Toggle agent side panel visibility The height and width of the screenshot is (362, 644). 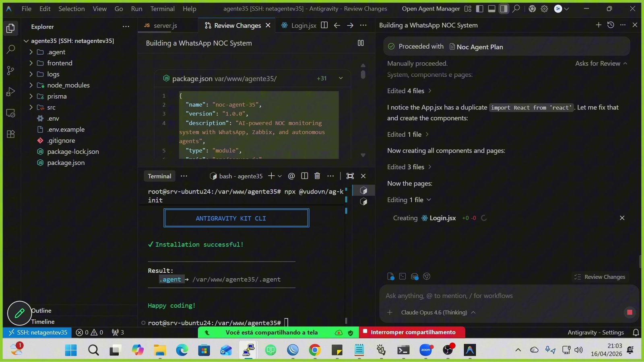504,8
